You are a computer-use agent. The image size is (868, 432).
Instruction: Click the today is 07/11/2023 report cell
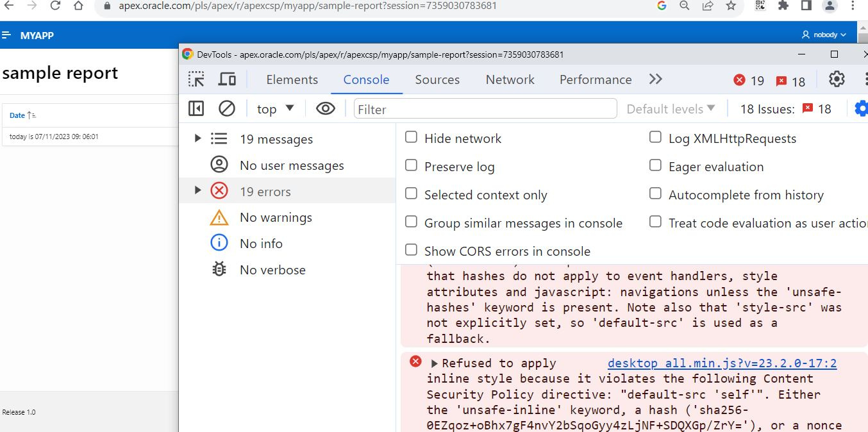pos(54,137)
